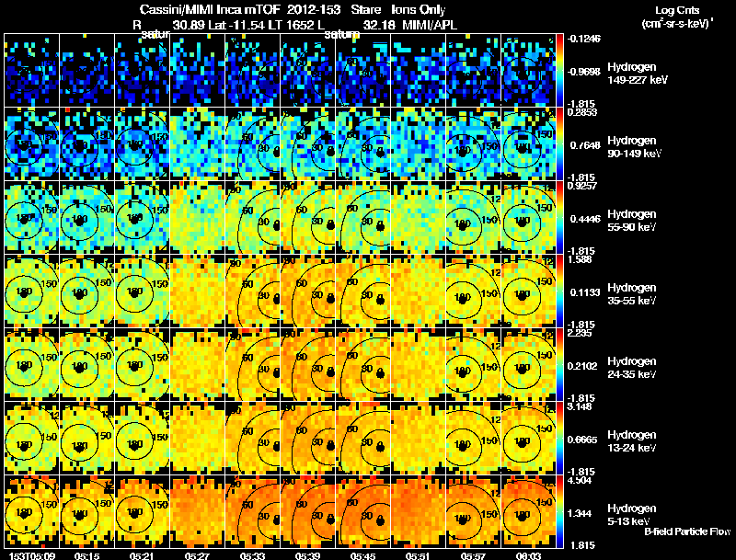Open the 05:21 panel in the 35-55 keV row

point(142,291)
